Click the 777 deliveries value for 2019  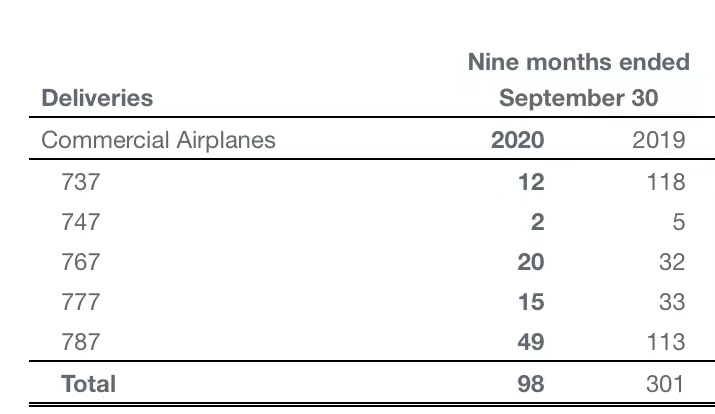(671, 302)
